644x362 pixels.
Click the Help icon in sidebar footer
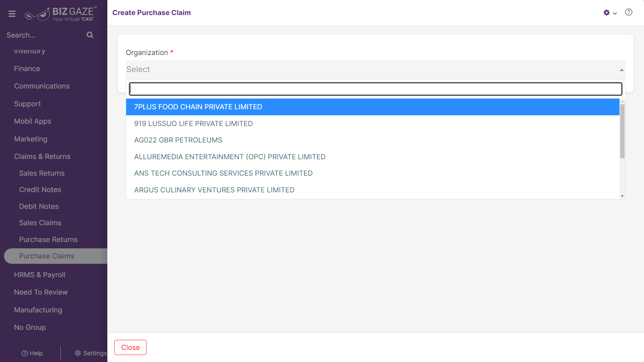(x=24, y=353)
